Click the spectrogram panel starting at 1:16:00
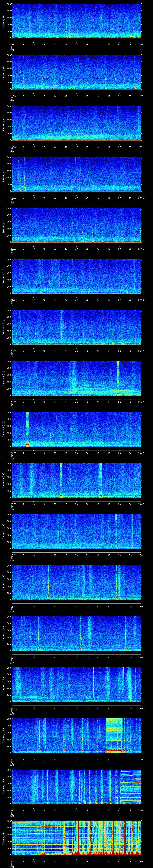Viewport: 153px width, 868px height. coord(76,21)
